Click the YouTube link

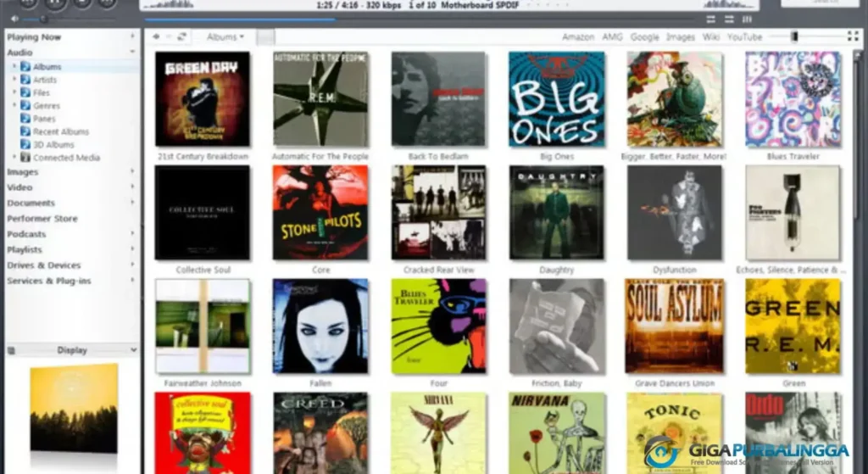pos(744,37)
